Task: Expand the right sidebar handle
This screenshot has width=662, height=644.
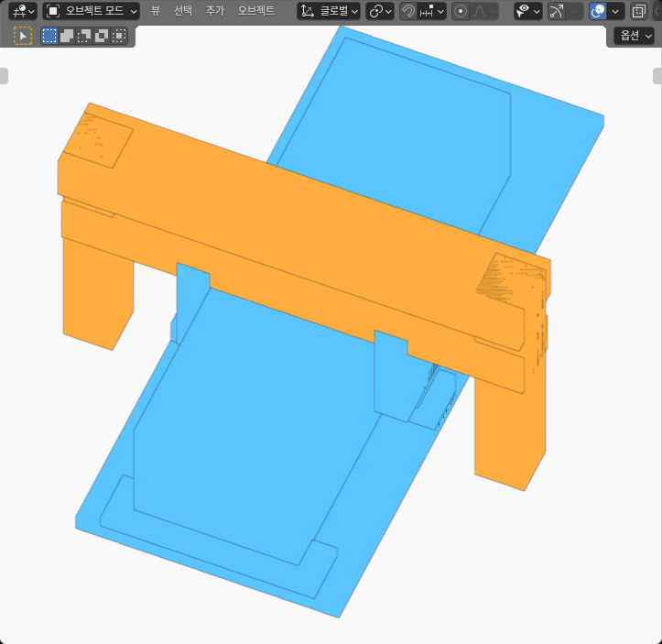Action: tap(657, 76)
